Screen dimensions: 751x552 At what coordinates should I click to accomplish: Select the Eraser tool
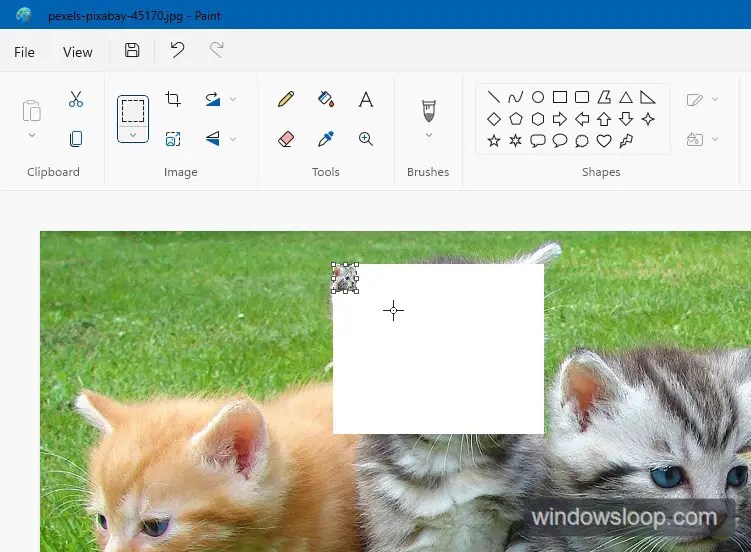(x=286, y=139)
